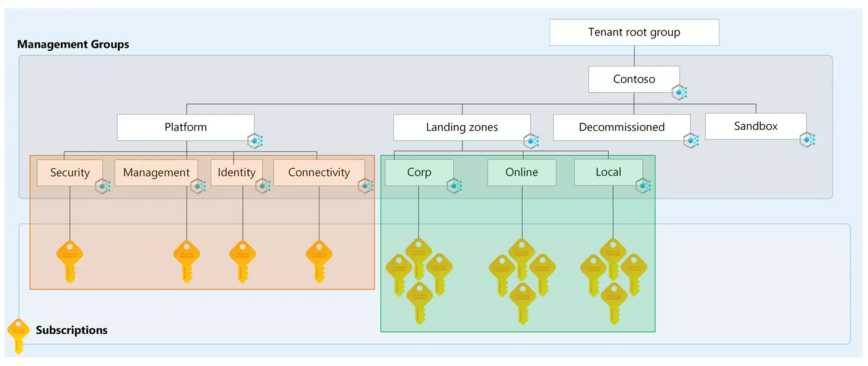868x366 pixels.
Task: Click the policy icon beside Platform
Action: (x=255, y=141)
